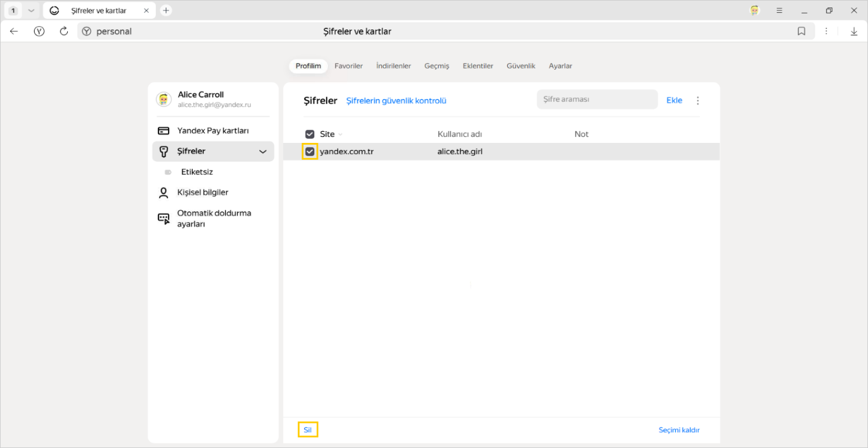
Task: Open new tab with plus icon
Action: click(x=166, y=11)
